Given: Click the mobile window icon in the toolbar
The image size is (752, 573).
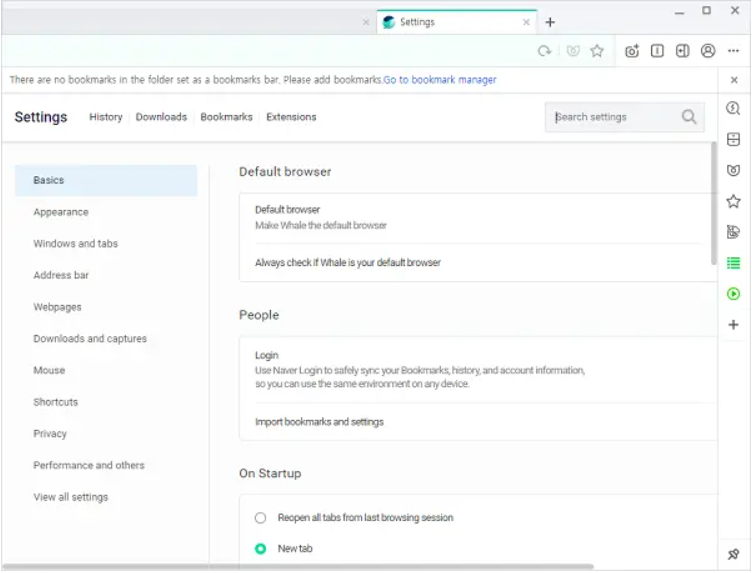Looking at the screenshot, I should click(x=658, y=51).
